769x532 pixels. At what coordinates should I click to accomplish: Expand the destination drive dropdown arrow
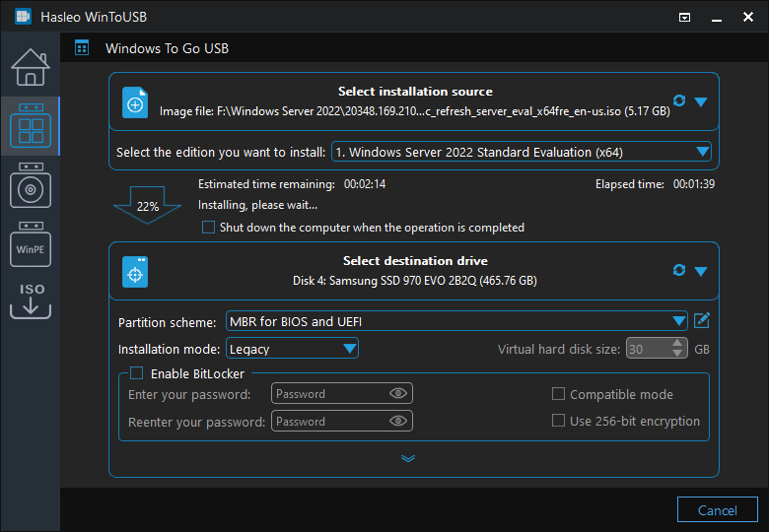(x=701, y=271)
